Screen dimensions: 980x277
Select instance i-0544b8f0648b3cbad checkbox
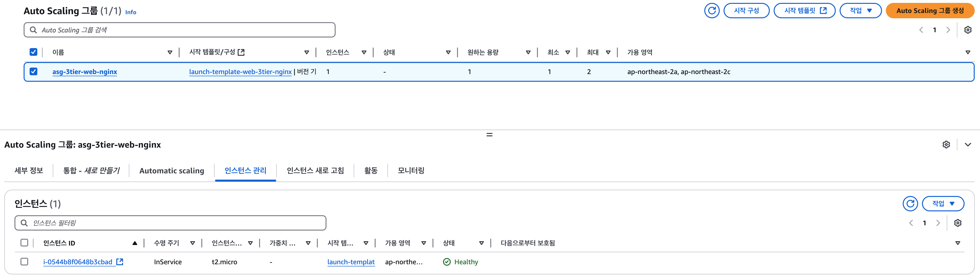[24, 262]
